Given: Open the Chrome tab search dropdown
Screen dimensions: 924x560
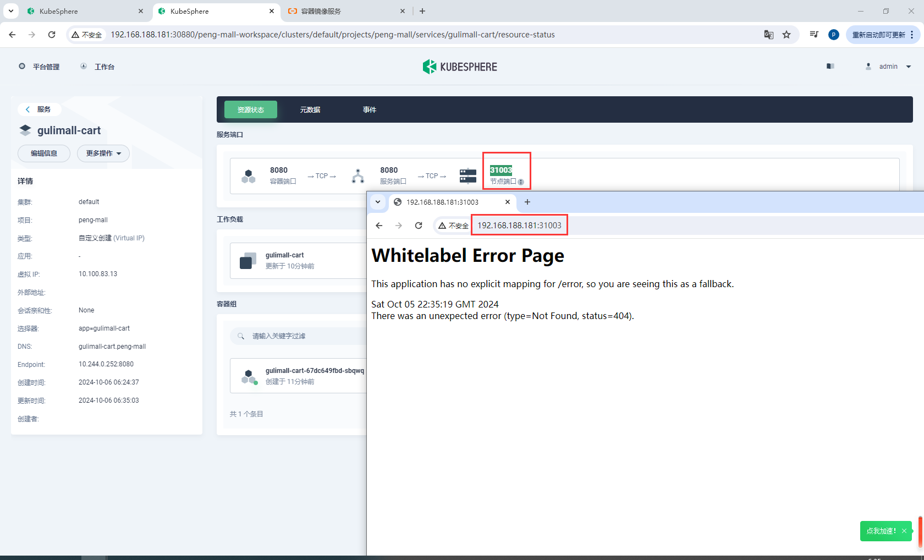Looking at the screenshot, I should [x=10, y=11].
